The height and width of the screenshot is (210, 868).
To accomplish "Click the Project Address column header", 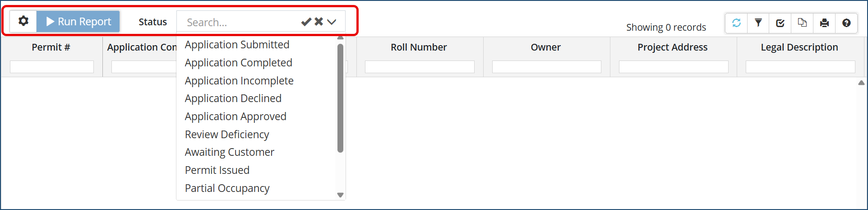I will (672, 47).
